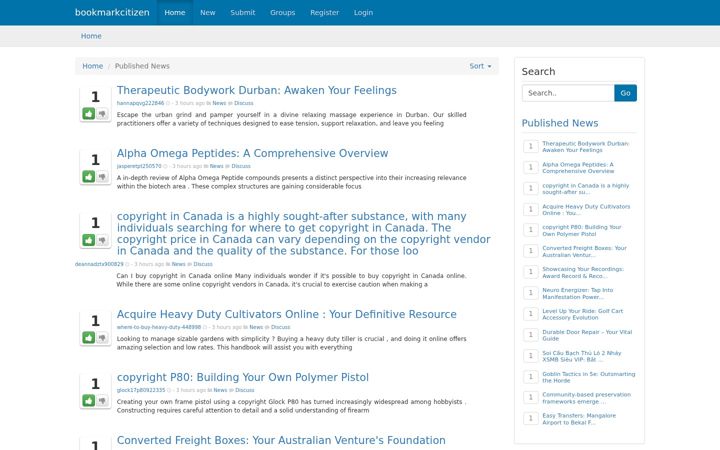Image resolution: width=720 pixels, height=450 pixels.
Task: Open sidebar link copyright P80 Building
Action: 582,231
